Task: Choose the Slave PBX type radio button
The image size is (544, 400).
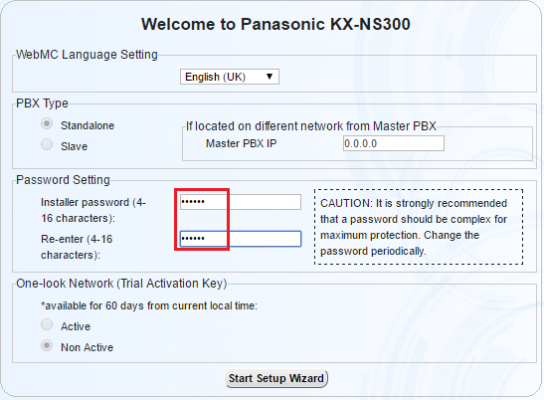Action: coord(47,144)
